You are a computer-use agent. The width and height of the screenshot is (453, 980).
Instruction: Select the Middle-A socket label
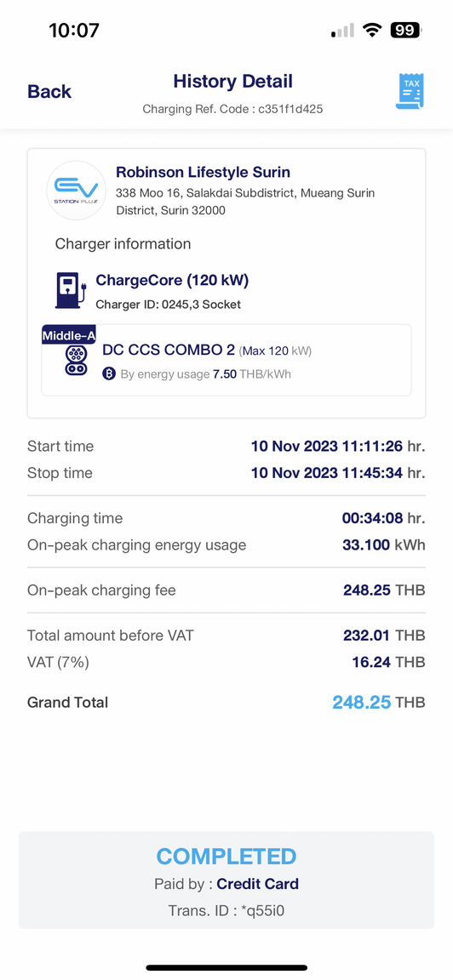pos(69,335)
